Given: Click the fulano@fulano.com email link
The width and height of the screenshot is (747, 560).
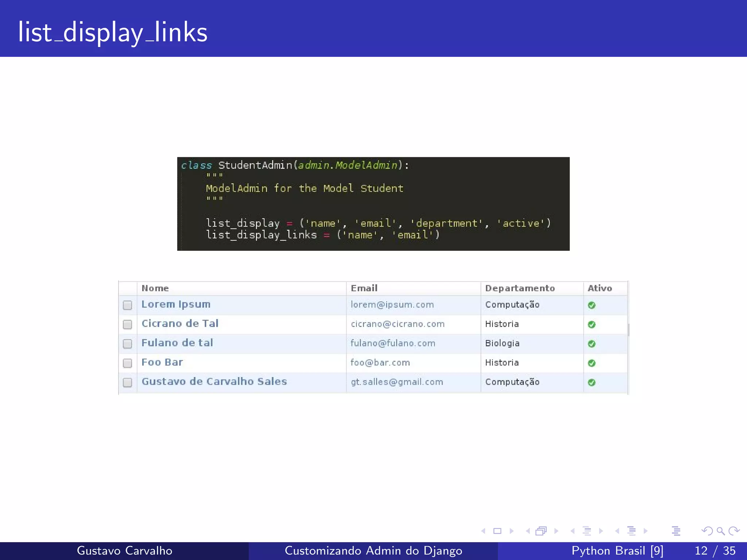Looking at the screenshot, I should coord(393,343).
